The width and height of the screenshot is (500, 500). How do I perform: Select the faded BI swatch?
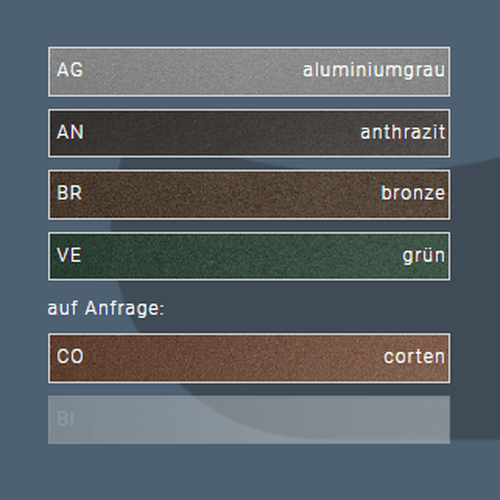pyautogui.click(x=249, y=420)
